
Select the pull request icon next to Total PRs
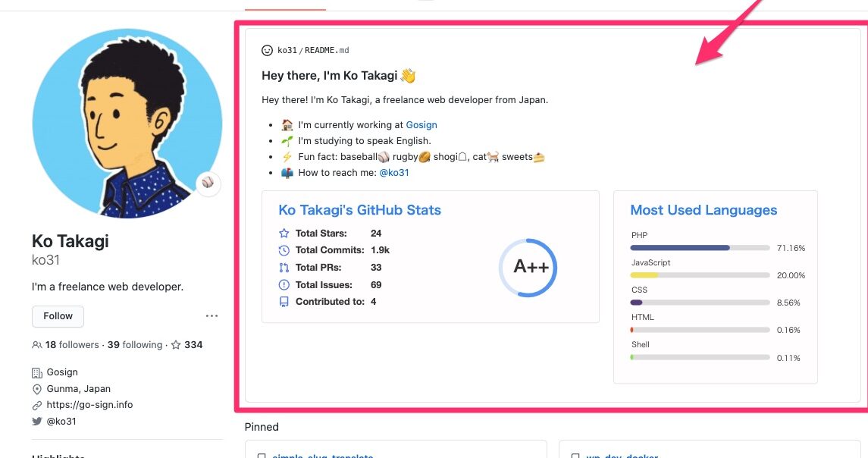[x=284, y=267]
